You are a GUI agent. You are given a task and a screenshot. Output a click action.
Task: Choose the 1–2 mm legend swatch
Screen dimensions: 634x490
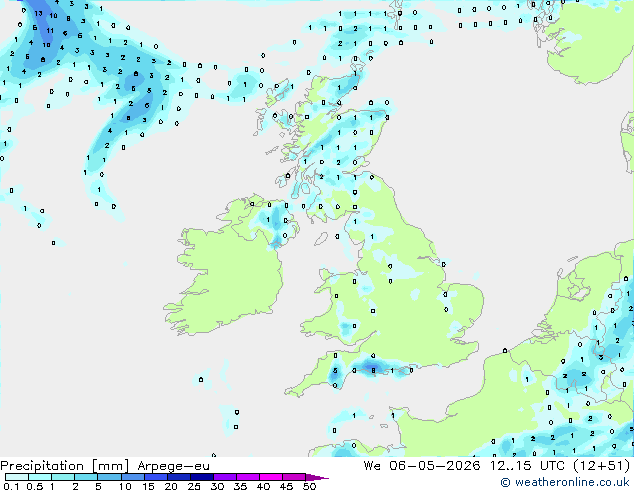point(63,477)
